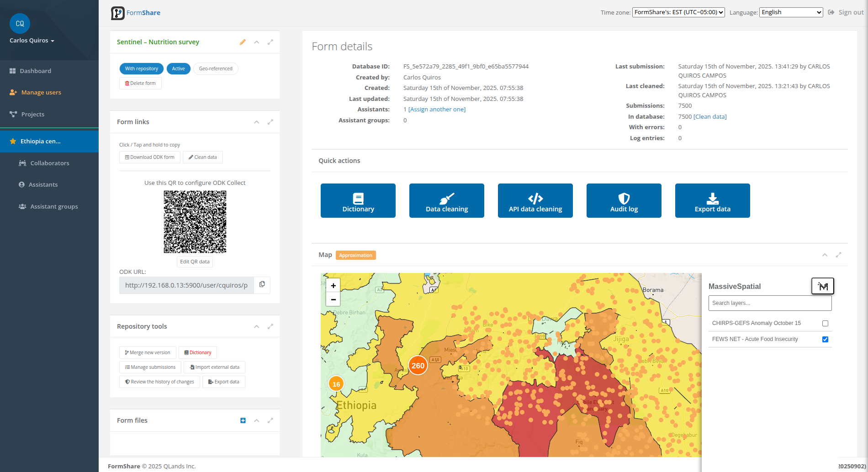868x472 pixels.
Task: Click the QR code image
Action: pyautogui.click(x=195, y=222)
